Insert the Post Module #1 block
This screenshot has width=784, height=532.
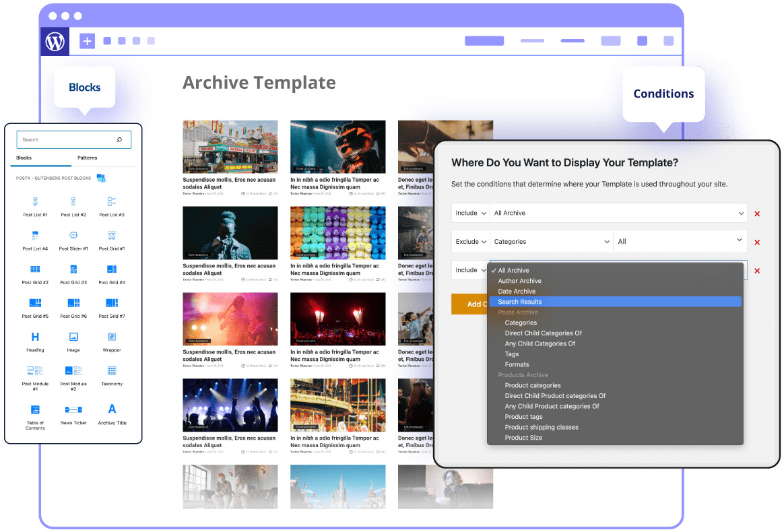pos(35,378)
